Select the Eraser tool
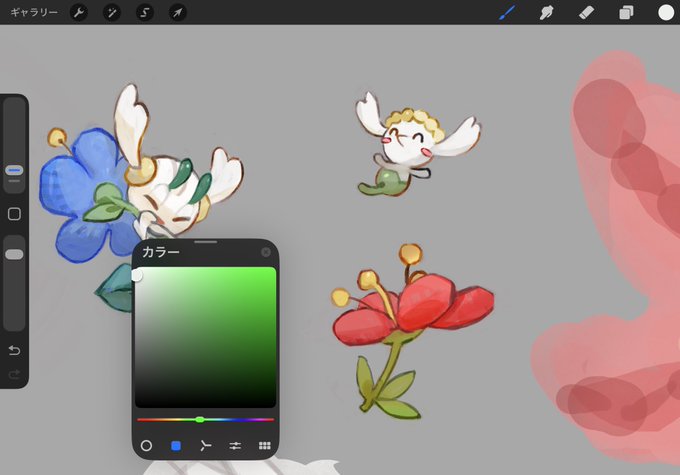The height and width of the screenshot is (475, 680). click(x=586, y=13)
